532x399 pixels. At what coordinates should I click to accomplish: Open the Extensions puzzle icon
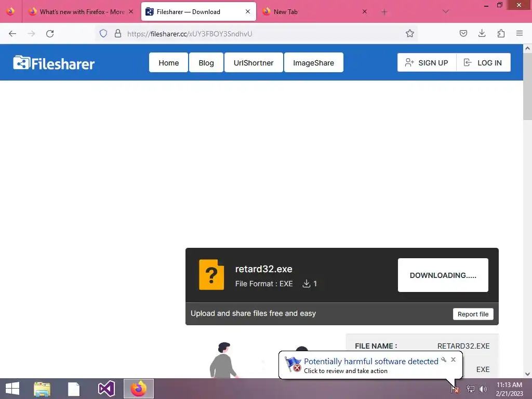point(501,33)
